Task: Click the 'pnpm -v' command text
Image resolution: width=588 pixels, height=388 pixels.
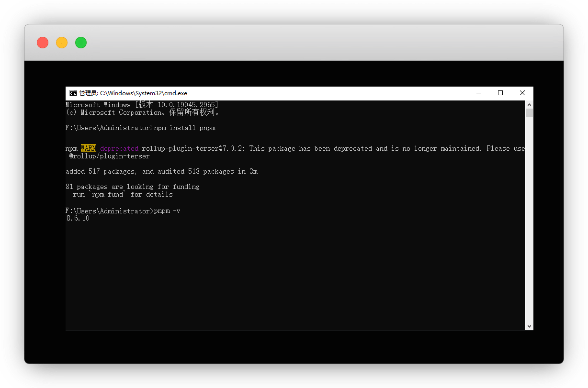Action: 167,211
